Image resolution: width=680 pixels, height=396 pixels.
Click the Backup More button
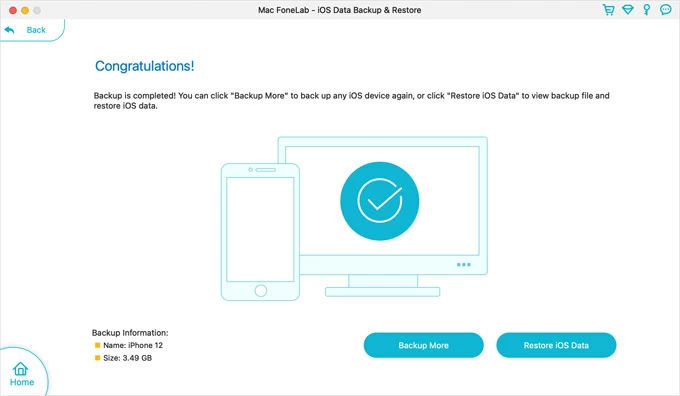pos(423,345)
